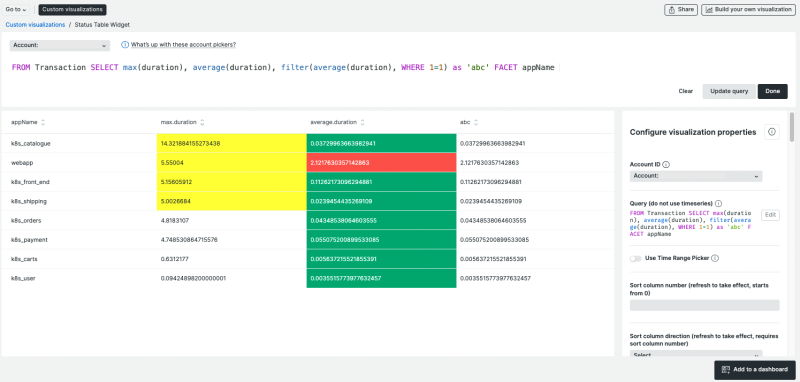
Task: Click info icon next to Configure visualization properties
Action: point(771,132)
